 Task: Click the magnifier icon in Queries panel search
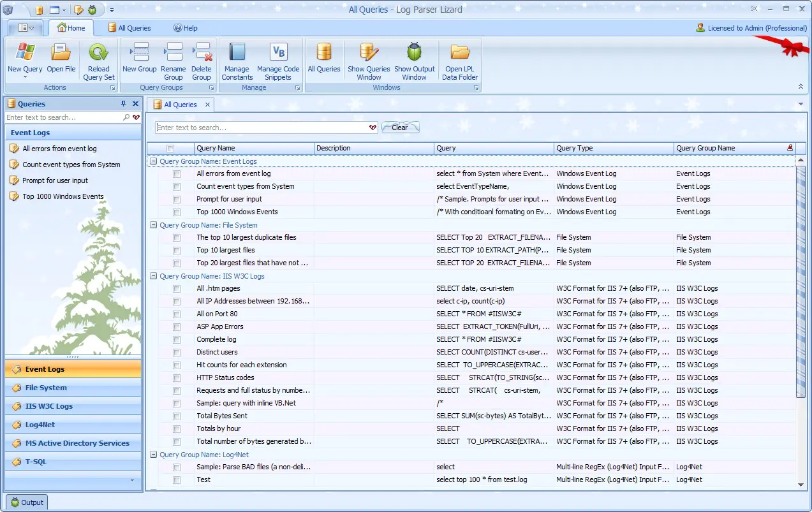(126, 117)
